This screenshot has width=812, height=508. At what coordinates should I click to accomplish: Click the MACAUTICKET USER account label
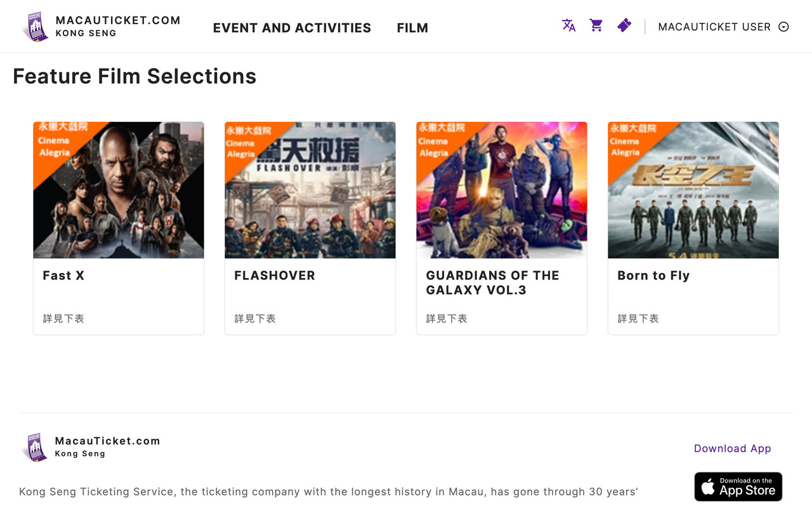(x=714, y=27)
